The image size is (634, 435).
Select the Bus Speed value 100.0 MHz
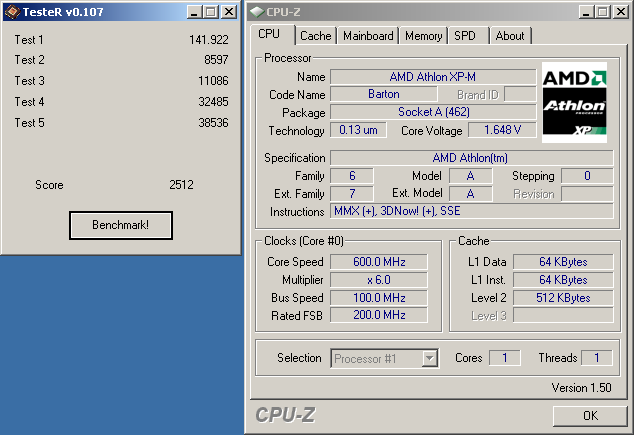point(379,298)
